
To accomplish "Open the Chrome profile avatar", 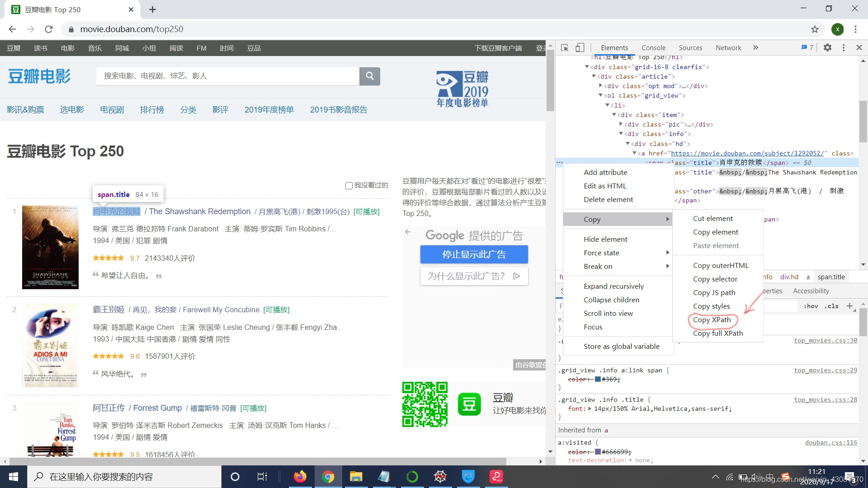I will pyautogui.click(x=837, y=29).
